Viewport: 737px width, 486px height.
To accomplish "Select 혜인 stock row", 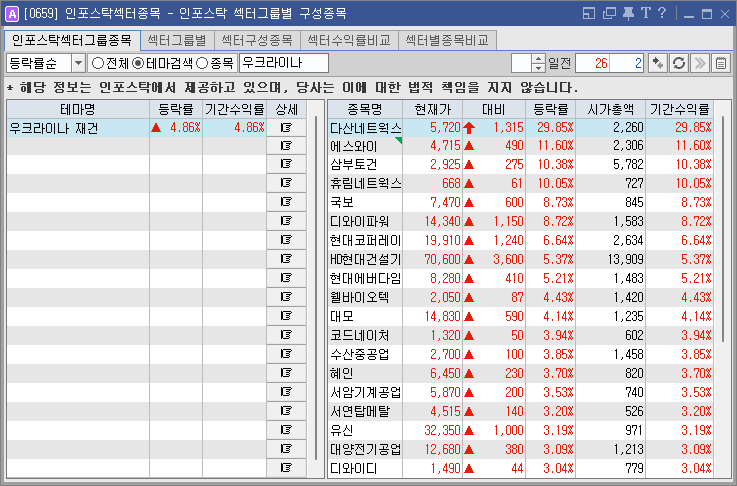I will pyautogui.click(x=520, y=374).
